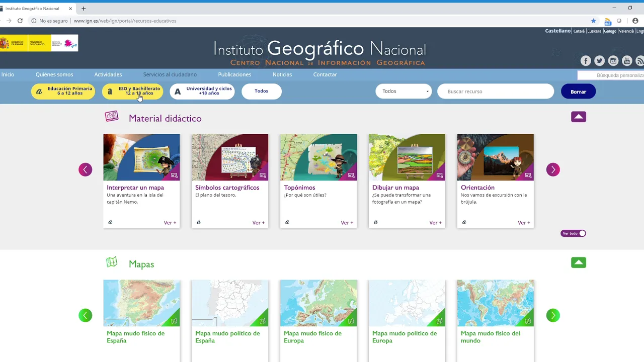Toggle ESO y Bachillerato 12 a 18 filter
This screenshot has height=362, width=644.
click(133, 91)
